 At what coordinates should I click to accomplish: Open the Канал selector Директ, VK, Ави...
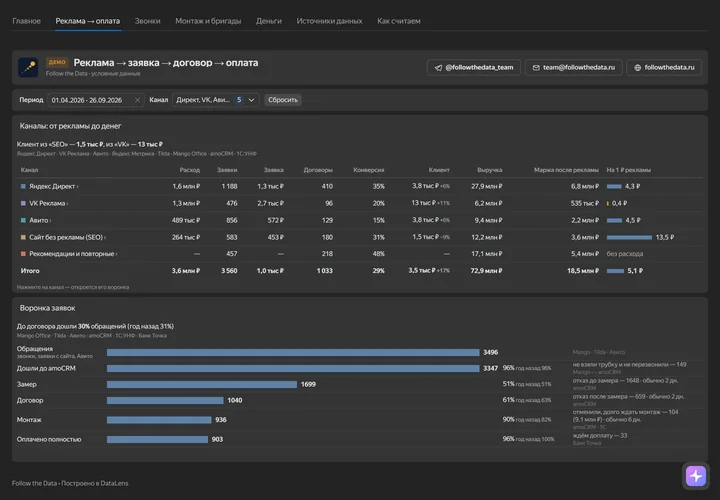tap(215, 100)
